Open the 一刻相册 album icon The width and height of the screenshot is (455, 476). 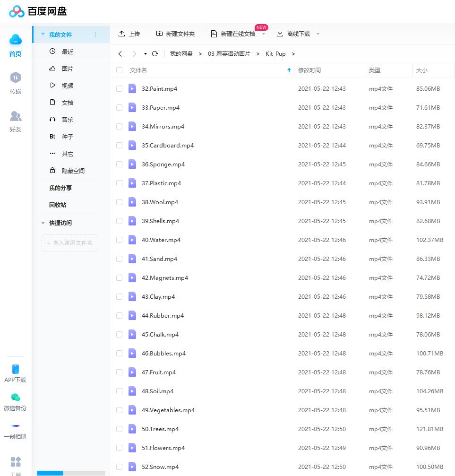click(16, 426)
